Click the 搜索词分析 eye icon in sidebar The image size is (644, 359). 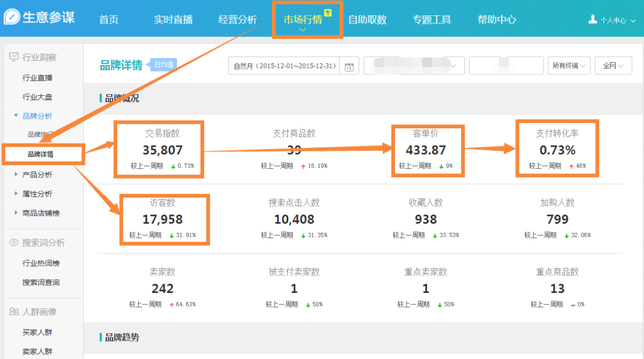point(14,243)
